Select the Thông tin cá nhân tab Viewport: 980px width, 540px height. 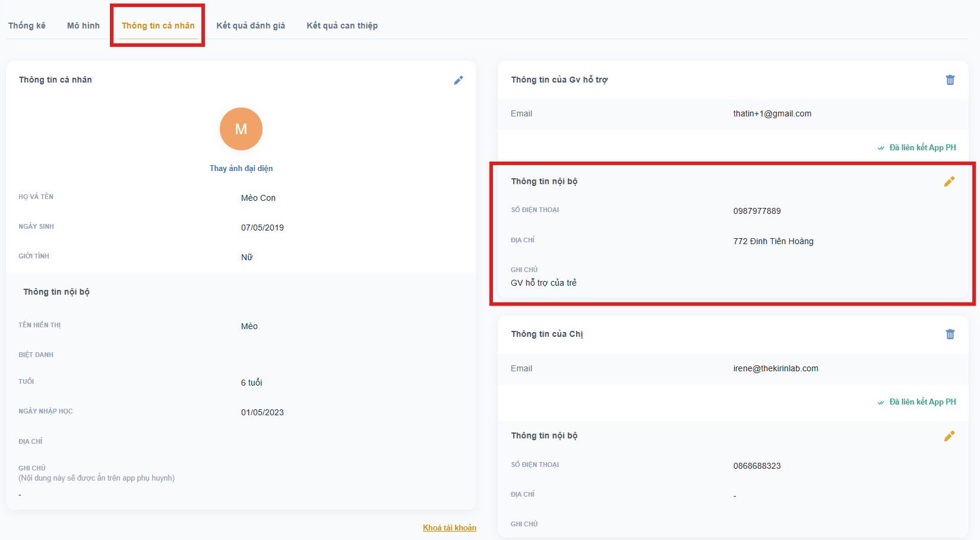(158, 26)
